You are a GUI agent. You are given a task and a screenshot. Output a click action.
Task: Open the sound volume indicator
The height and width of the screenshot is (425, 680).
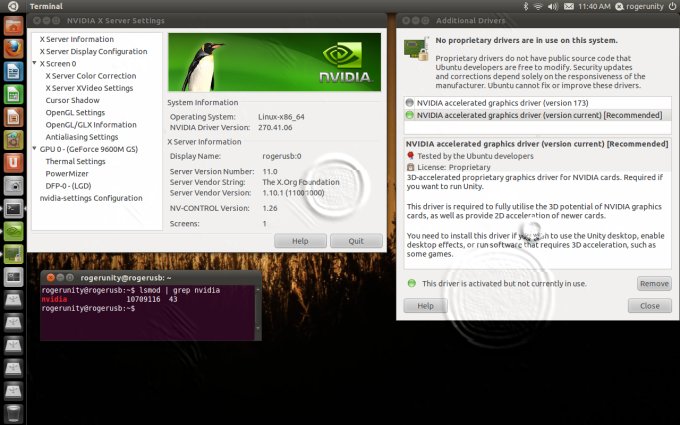[x=553, y=6]
